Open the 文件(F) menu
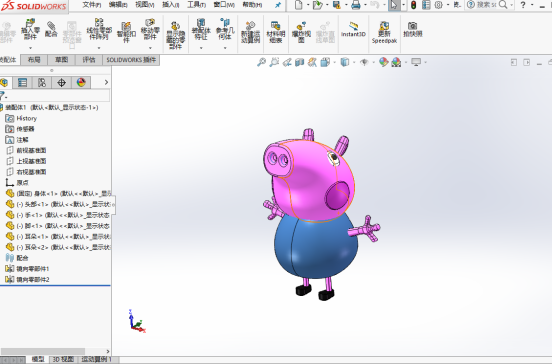The image size is (552, 364). tap(92, 5)
